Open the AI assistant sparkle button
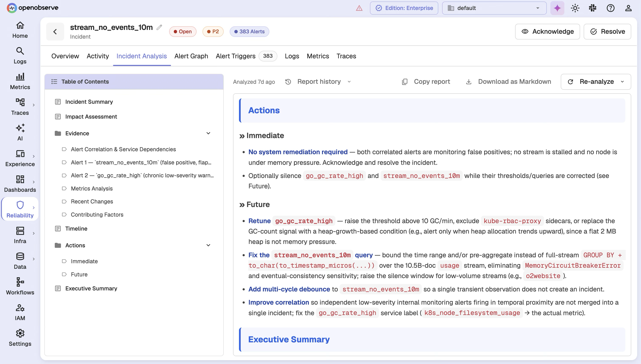 coord(557,8)
